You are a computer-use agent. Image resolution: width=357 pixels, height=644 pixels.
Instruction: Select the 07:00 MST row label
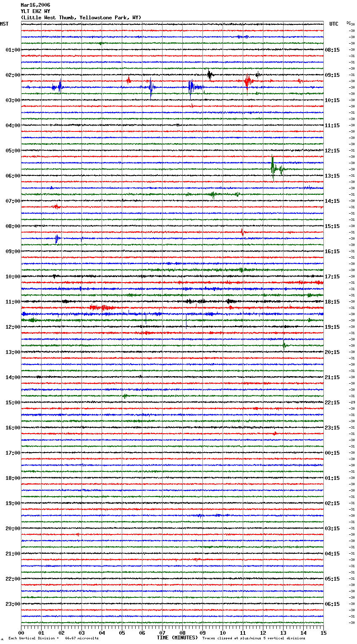click(13, 201)
